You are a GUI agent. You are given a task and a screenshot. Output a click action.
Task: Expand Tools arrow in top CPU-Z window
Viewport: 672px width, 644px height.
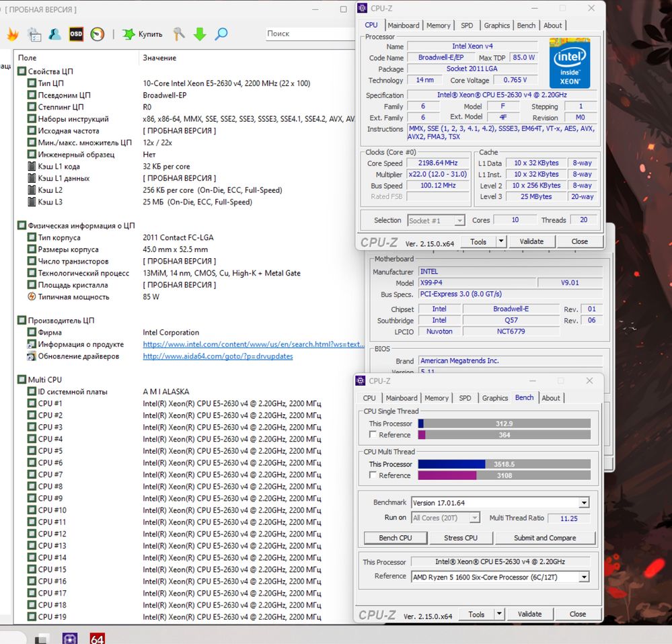pos(501,241)
